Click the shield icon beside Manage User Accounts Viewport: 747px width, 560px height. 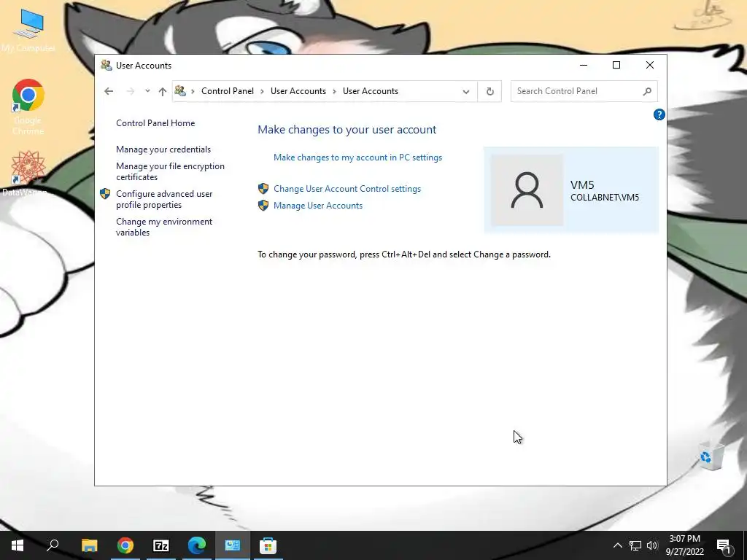click(x=263, y=205)
